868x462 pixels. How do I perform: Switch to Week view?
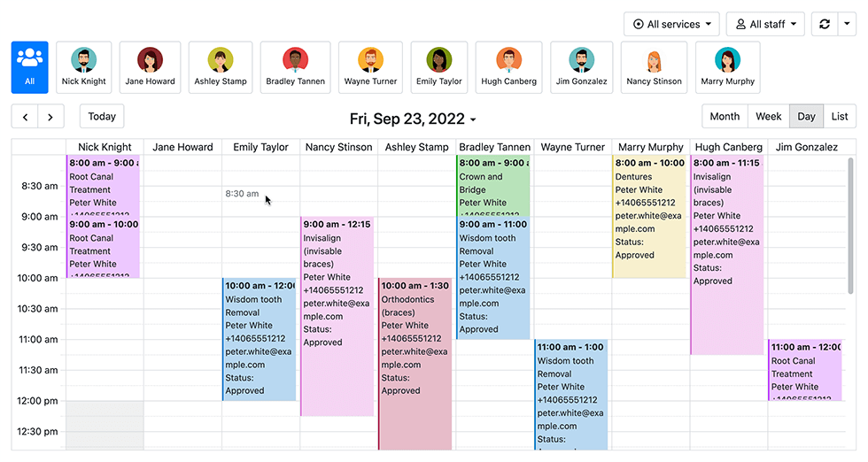tap(768, 117)
